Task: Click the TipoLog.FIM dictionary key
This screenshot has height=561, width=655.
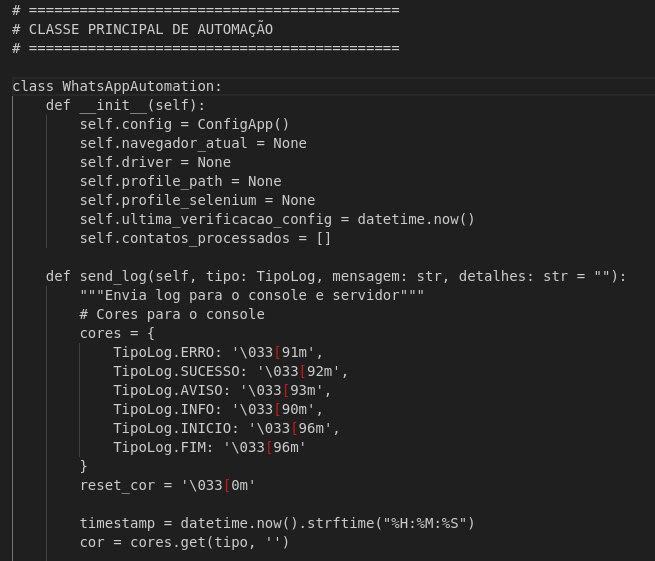Action: pos(155,447)
